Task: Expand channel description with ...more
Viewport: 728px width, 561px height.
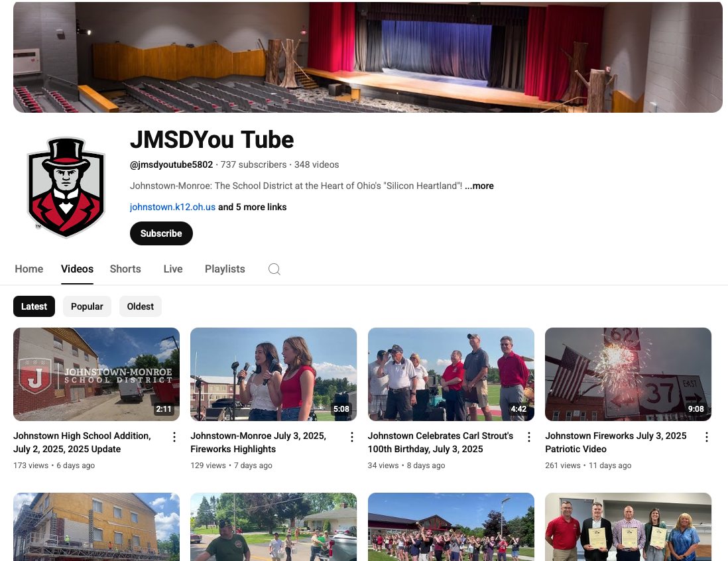Action: (x=479, y=186)
